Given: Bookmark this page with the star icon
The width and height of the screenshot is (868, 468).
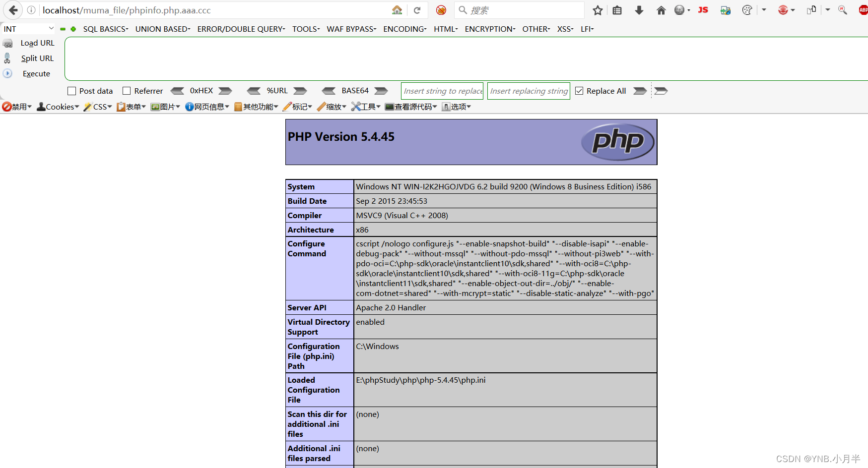Looking at the screenshot, I should [598, 10].
